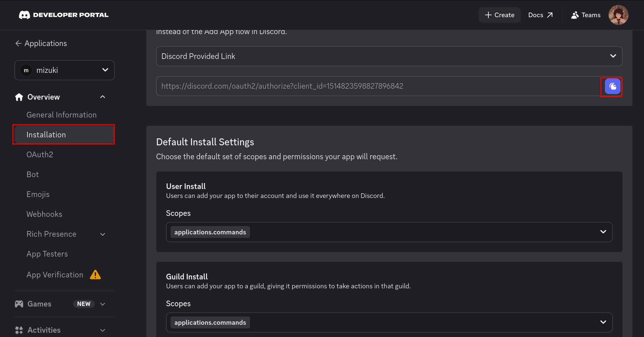Click the Games controller icon

19,304
